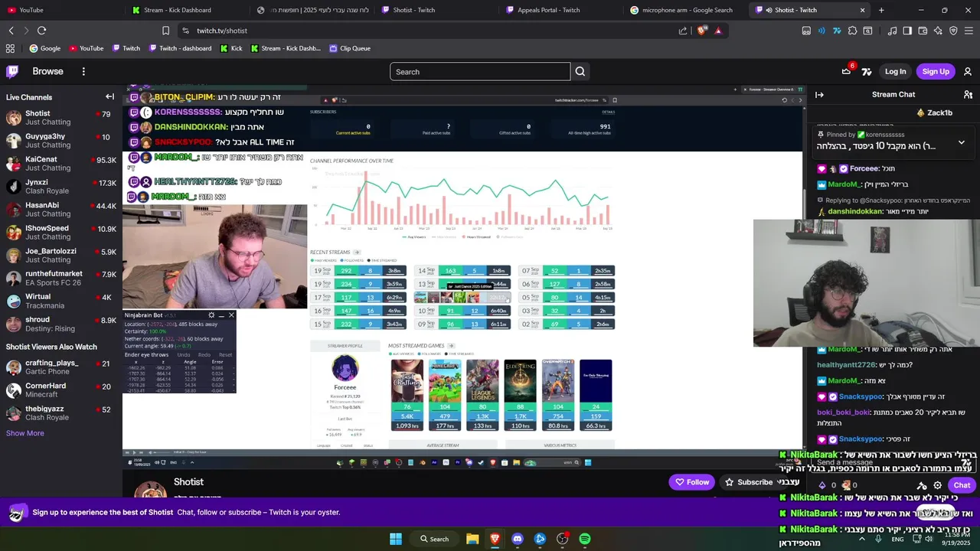Open the Twitch - dashboard bookmark
Image resolution: width=980 pixels, height=551 pixels.
pyautogui.click(x=178, y=48)
